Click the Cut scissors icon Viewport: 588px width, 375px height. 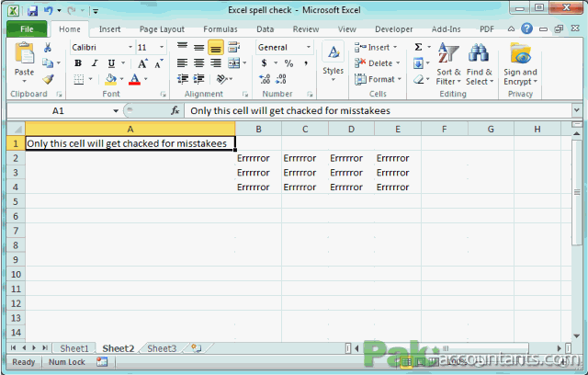coord(48,48)
